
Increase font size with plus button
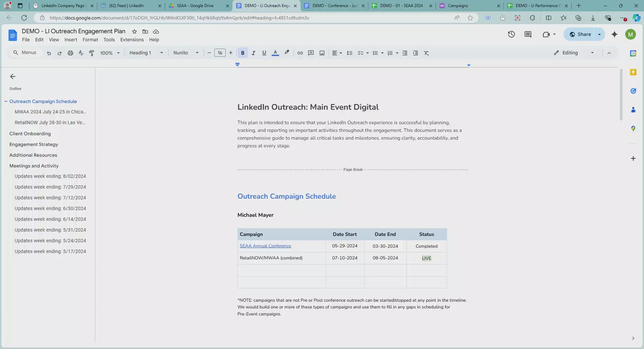pos(231,53)
